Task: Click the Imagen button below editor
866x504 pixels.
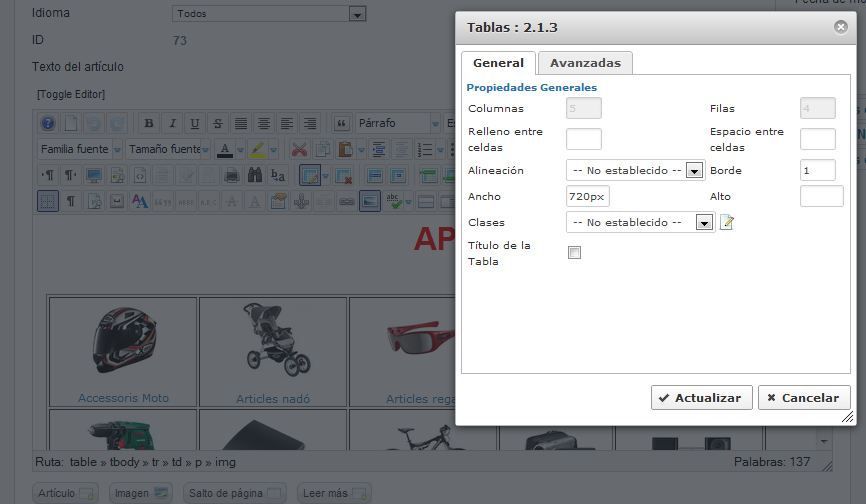Action: click(x=141, y=493)
